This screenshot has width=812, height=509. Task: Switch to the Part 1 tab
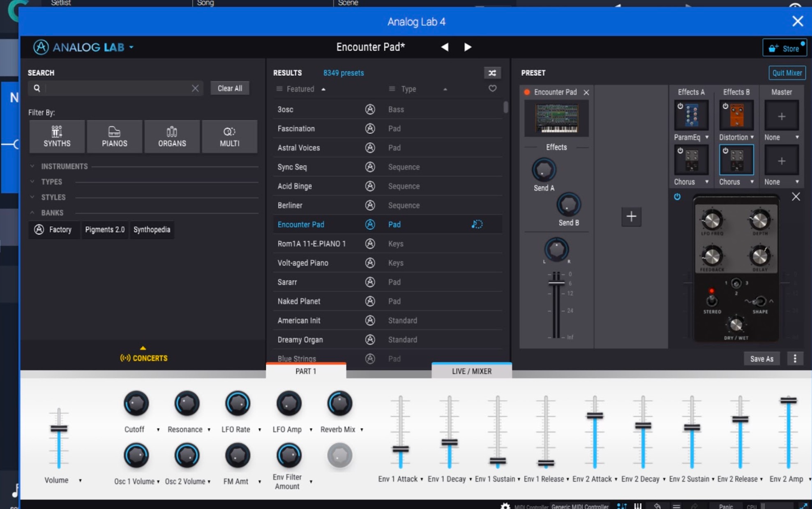pos(306,371)
